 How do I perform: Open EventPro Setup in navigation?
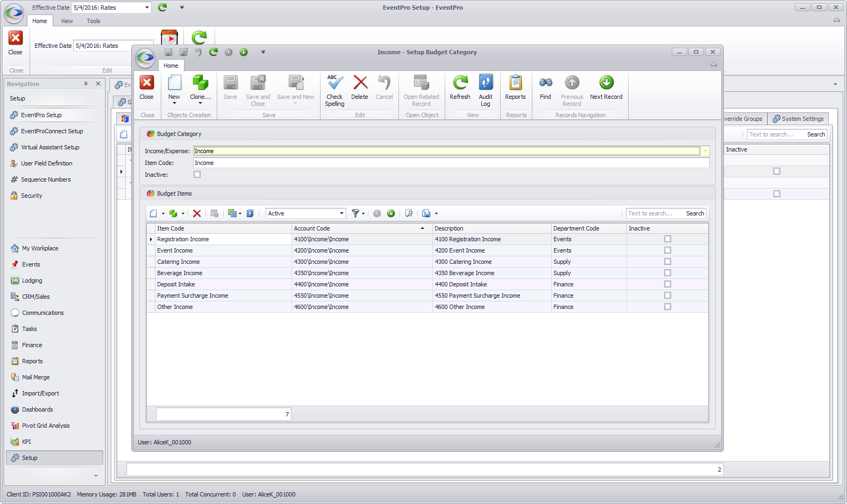41,115
